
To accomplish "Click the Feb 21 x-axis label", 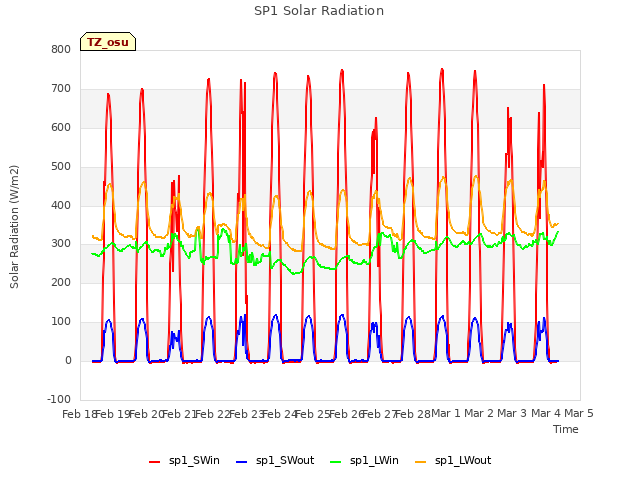I will tap(178, 414).
